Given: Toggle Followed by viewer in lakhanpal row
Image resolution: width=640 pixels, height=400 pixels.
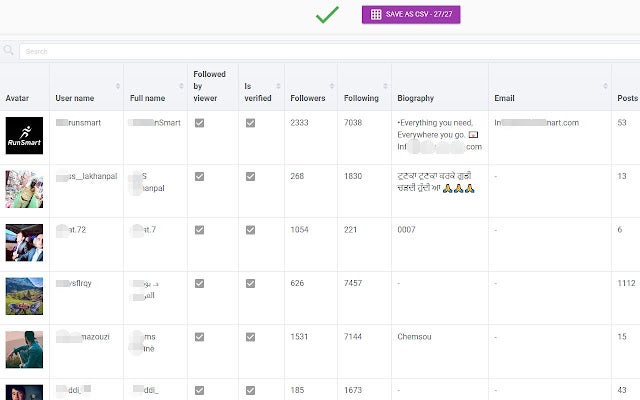Looking at the screenshot, I should (x=200, y=176).
